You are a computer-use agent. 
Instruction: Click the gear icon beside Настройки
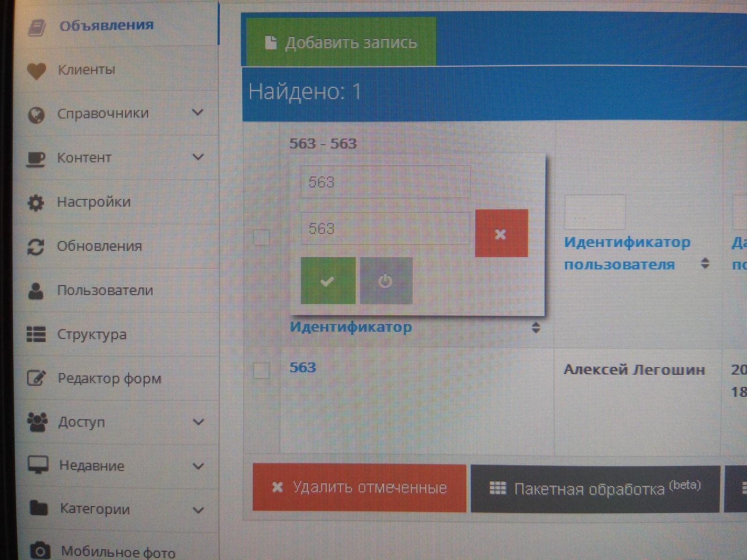pos(36,203)
